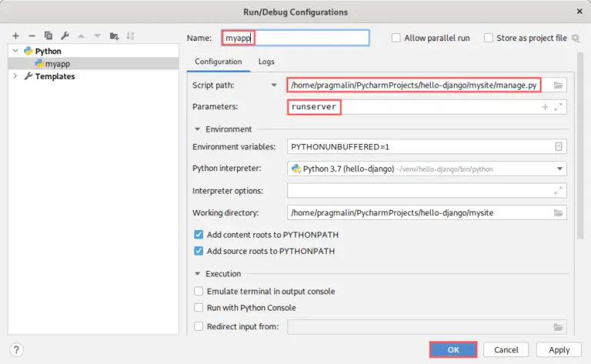Move configuration down with the down arrow
The image size is (591, 364).
(x=97, y=36)
